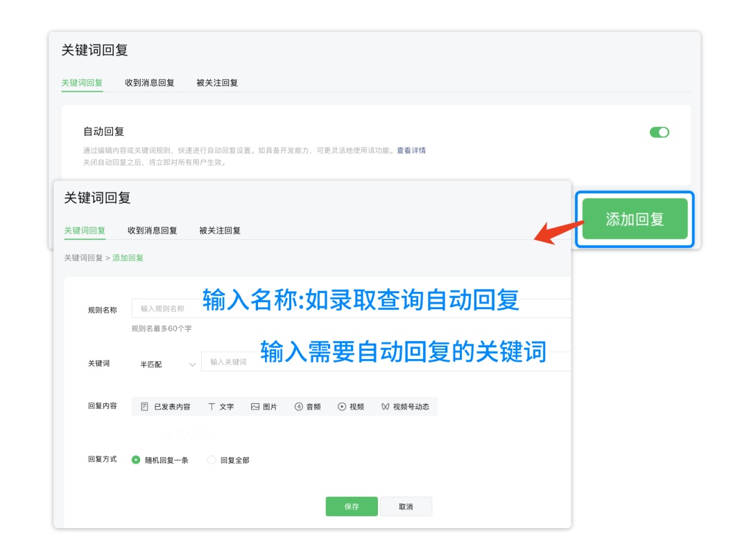Open the 关键词回复 tab in the back panel
The width and height of the screenshot is (749, 560).
(x=82, y=82)
